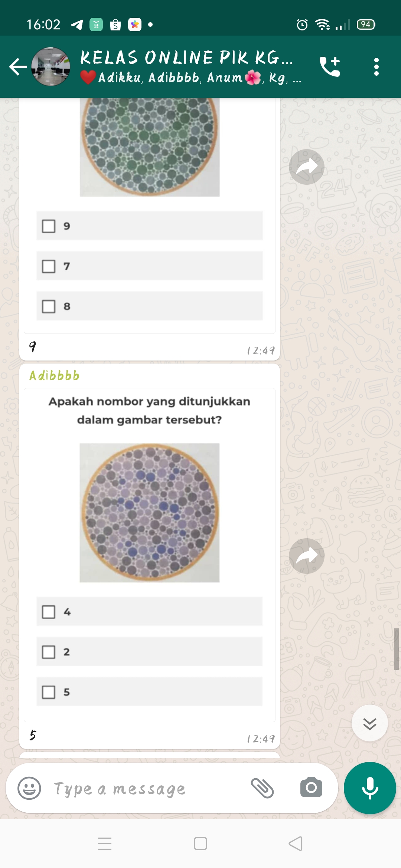The height and width of the screenshot is (868, 401).
Task: Open Android recent apps menu button
Action: pos(105,844)
